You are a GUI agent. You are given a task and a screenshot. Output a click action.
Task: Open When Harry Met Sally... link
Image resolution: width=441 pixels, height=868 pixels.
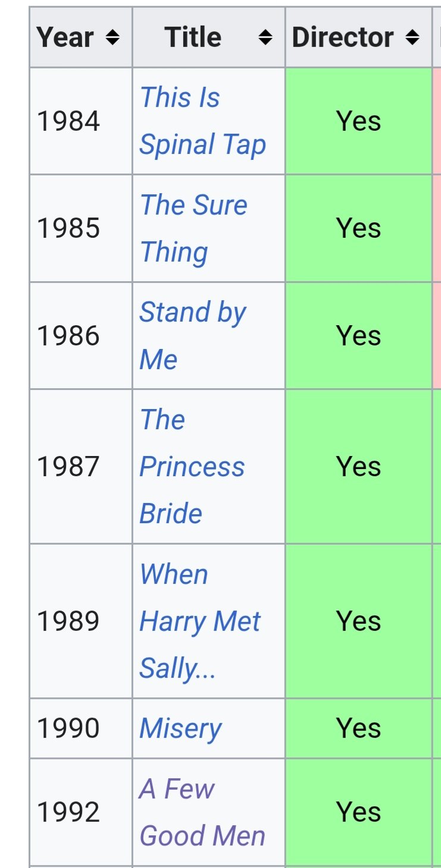[200, 621]
